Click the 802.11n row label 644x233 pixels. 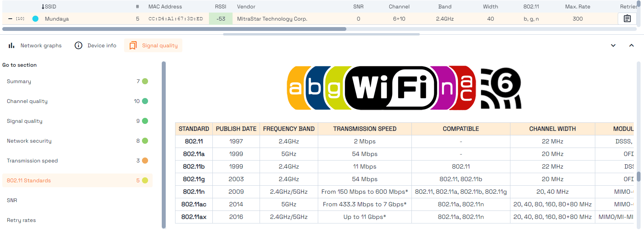pos(194,191)
